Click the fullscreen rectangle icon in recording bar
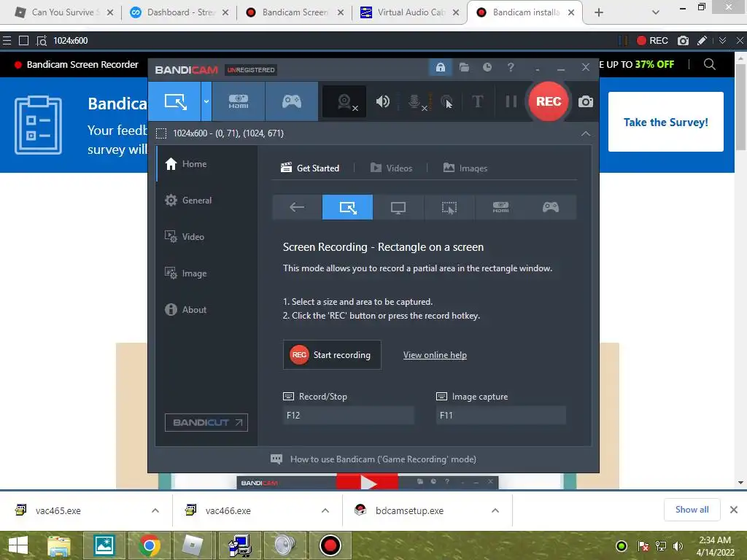The height and width of the screenshot is (560, 747). coord(23,41)
